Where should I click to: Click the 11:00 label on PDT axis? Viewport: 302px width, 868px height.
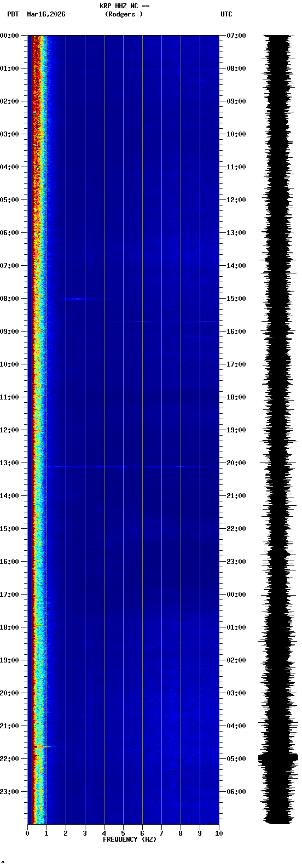9,397
